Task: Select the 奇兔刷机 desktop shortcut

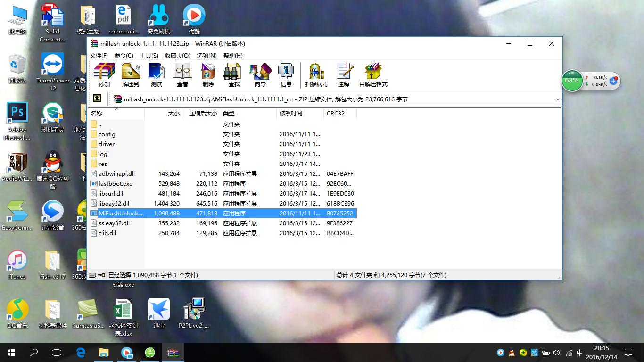Action: tap(159, 20)
